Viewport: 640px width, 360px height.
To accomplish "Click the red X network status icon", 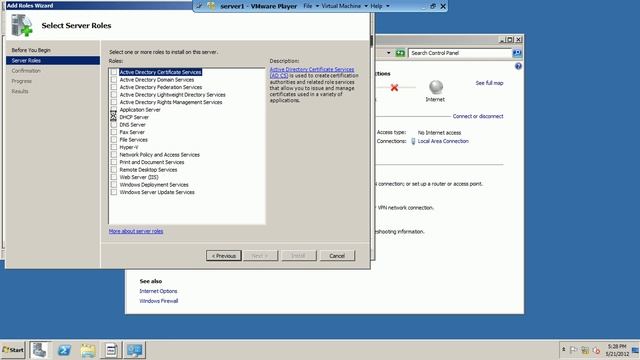I will pyautogui.click(x=394, y=87).
